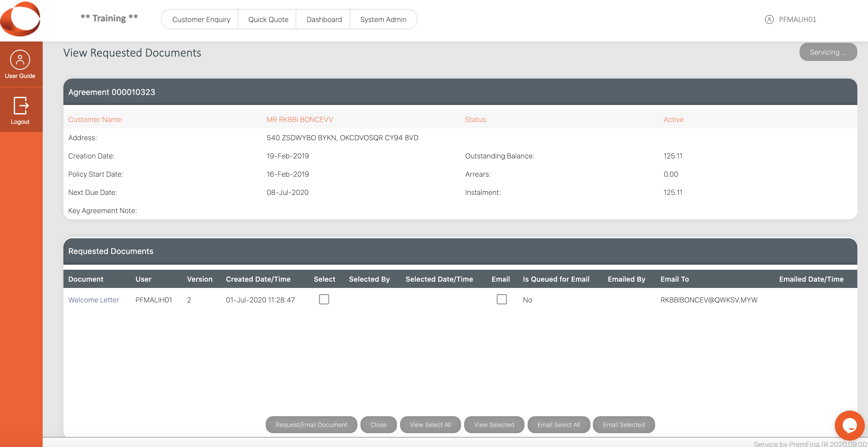Click the PFMALIH01 username at top right
Image resolution: width=868 pixels, height=447 pixels.
click(797, 19)
